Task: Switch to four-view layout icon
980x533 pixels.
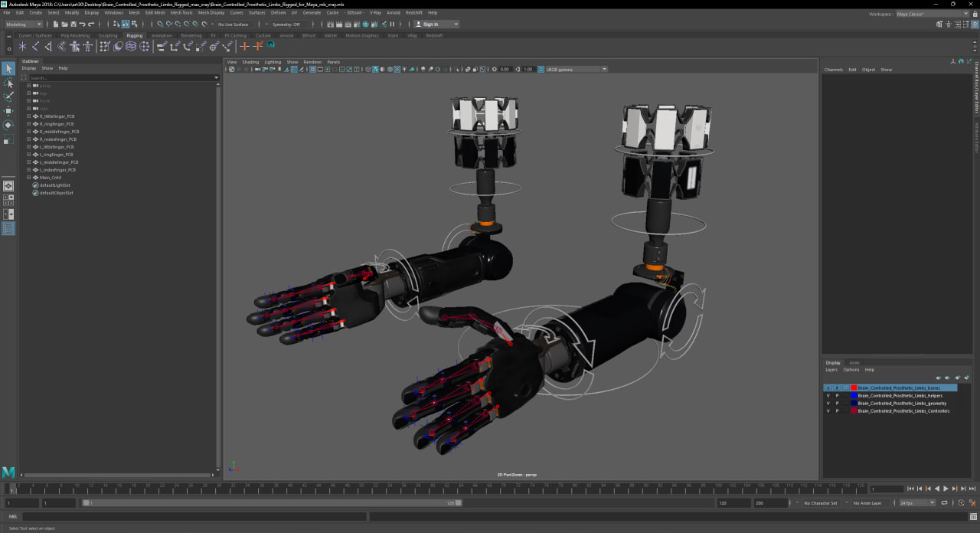Action: [x=8, y=200]
